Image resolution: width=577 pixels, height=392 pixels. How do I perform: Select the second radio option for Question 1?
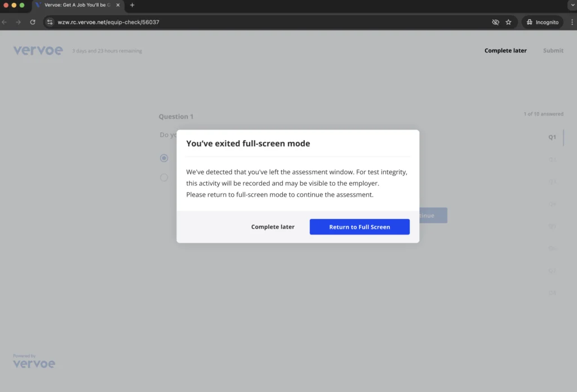click(x=164, y=177)
